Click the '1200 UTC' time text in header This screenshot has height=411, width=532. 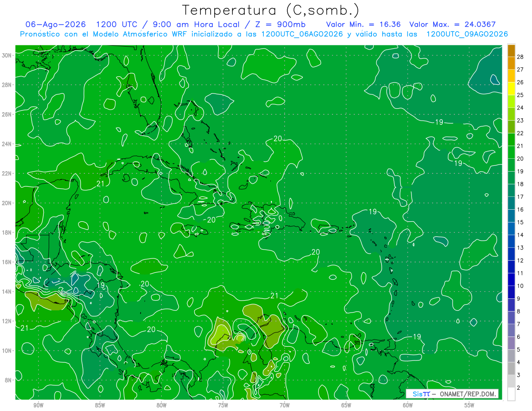click(x=117, y=24)
